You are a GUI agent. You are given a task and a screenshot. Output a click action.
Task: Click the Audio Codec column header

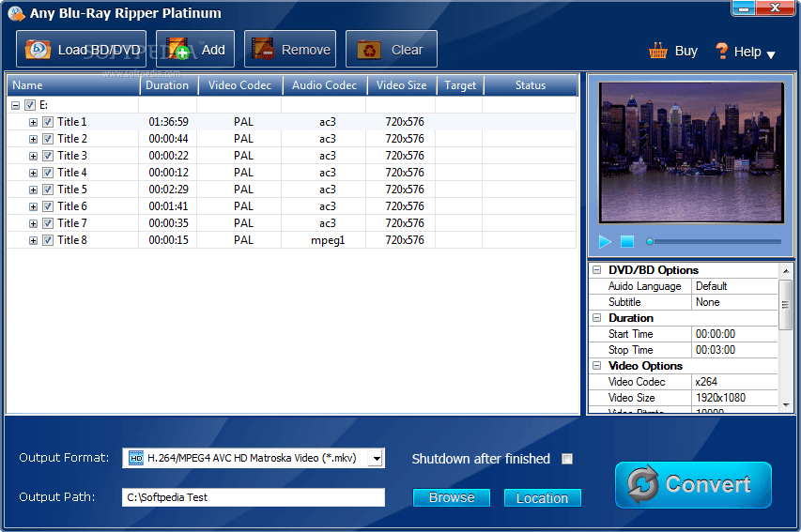(x=325, y=85)
